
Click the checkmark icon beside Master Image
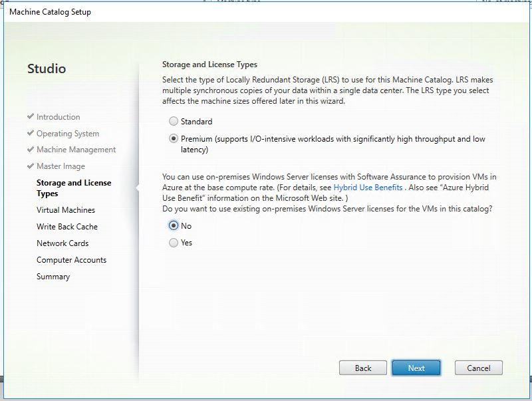tap(31, 166)
